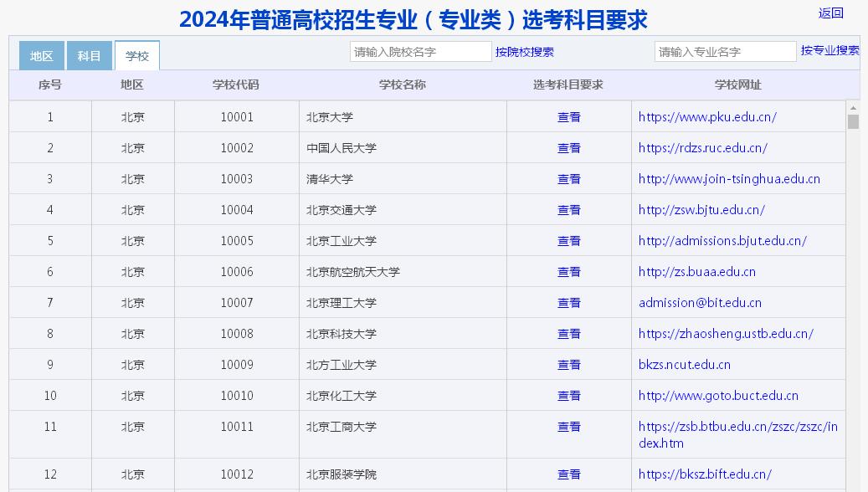Select the 学校 tab
The width and height of the screenshot is (868, 492).
pyautogui.click(x=137, y=56)
